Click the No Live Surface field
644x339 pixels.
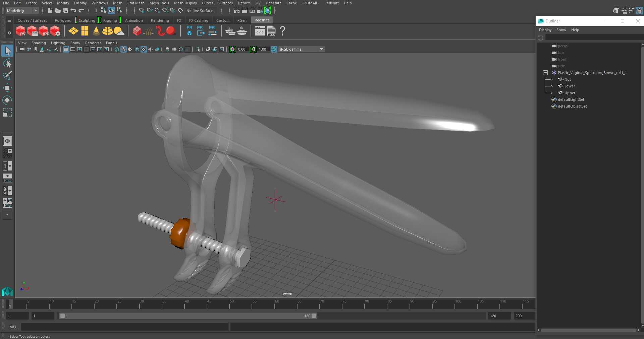(x=201, y=11)
